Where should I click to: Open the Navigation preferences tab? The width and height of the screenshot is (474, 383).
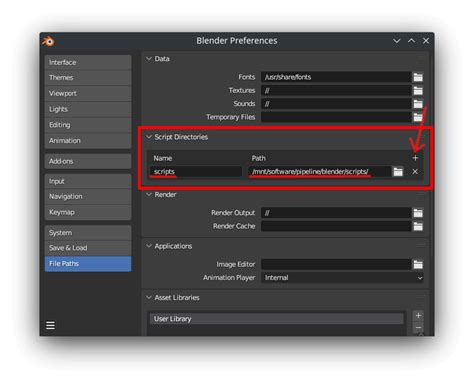(88, 197)
